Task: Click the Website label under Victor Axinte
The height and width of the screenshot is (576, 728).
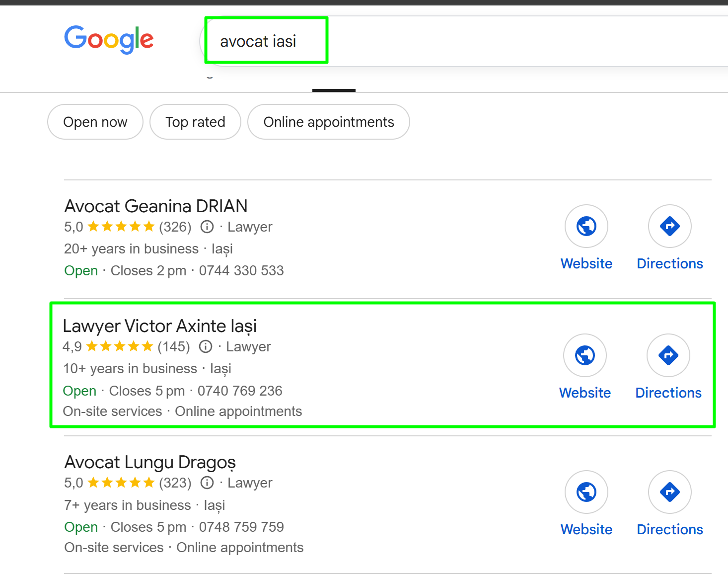Action: [585, 393]
